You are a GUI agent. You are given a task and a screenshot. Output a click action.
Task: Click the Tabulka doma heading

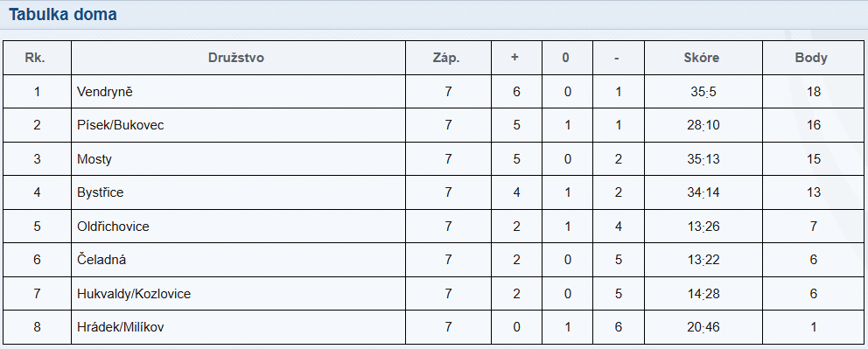[x=62, y=14]
